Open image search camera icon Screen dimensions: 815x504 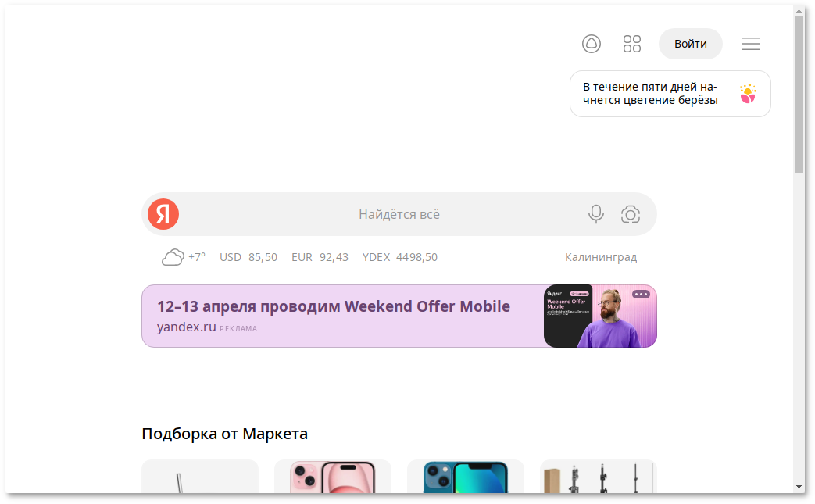click(631, 214)
